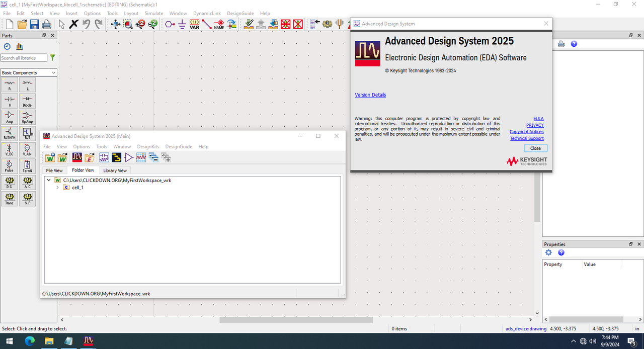Click the Open Workspace icon in Main window

[x=62, y=158]
